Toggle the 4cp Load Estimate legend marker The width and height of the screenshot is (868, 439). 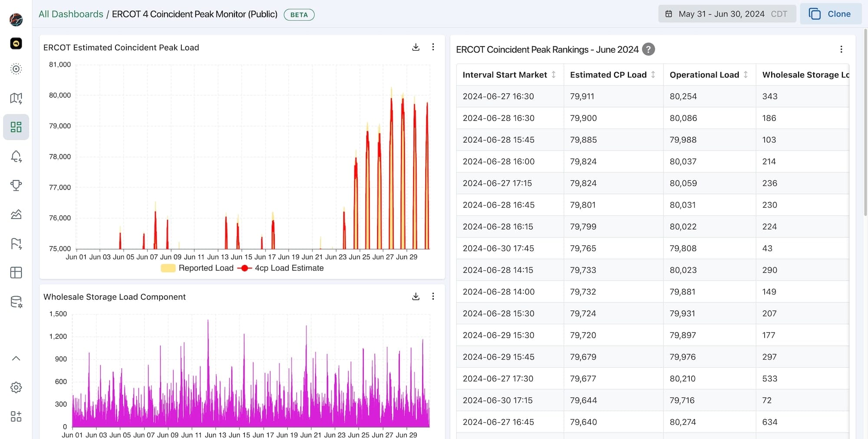click(x=245, y=268)
